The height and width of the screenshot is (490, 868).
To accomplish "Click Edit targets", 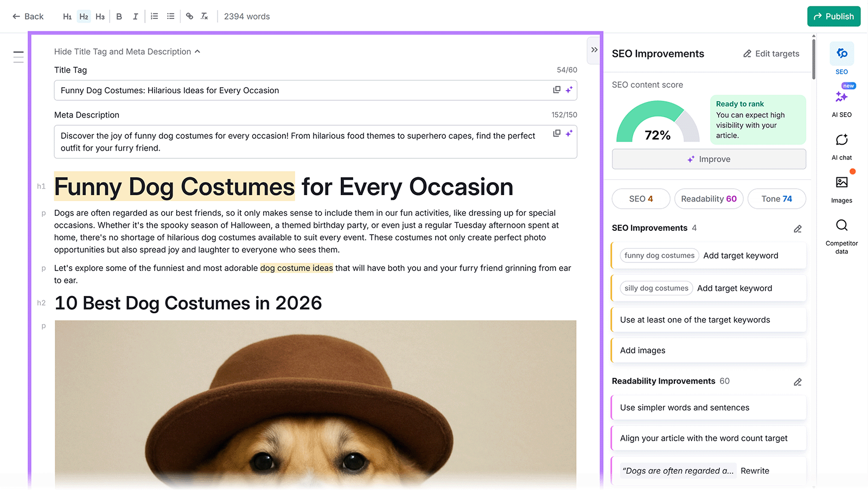I will (x=771, y=54).
